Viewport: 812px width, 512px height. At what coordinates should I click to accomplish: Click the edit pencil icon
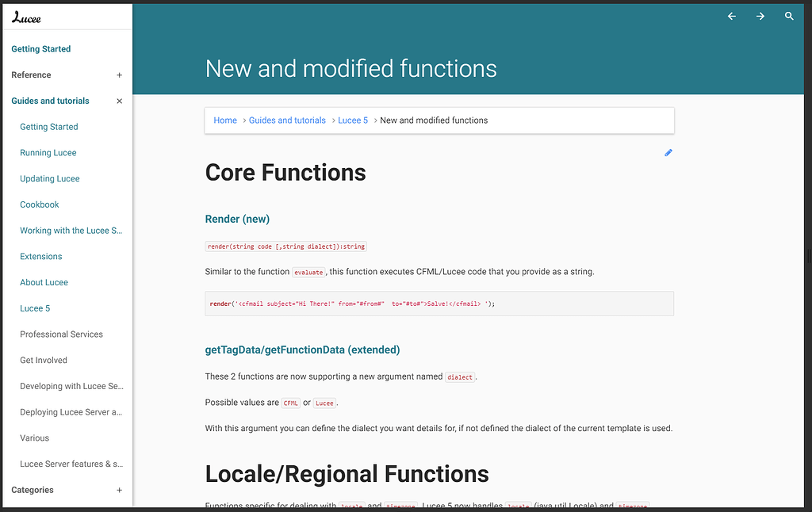coord(668,153)
